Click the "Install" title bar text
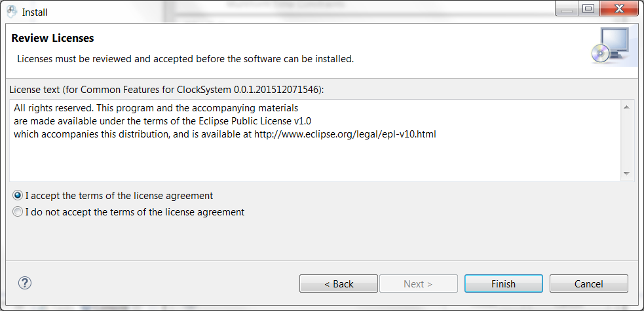The image size is (644, 311). click(35, 12)
